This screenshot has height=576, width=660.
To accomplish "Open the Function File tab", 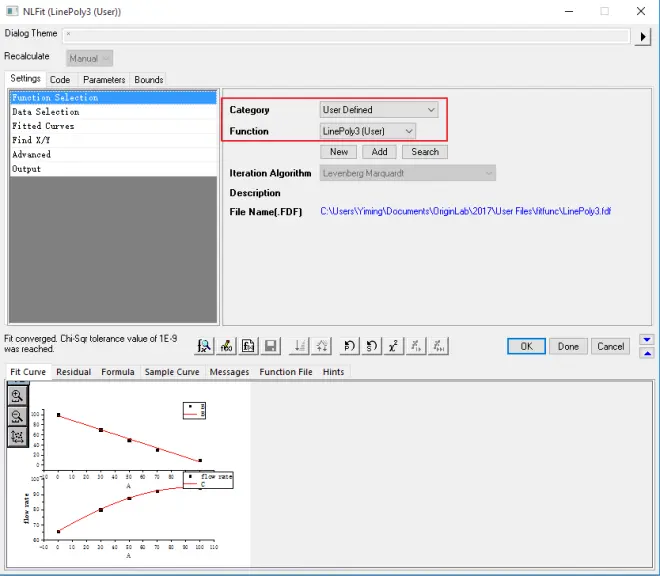I will tap(286, 372).
